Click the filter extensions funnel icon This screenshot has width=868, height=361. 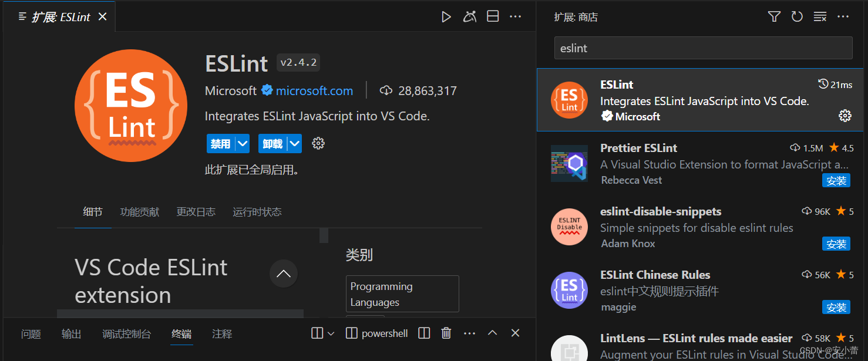tap(775, 17)
